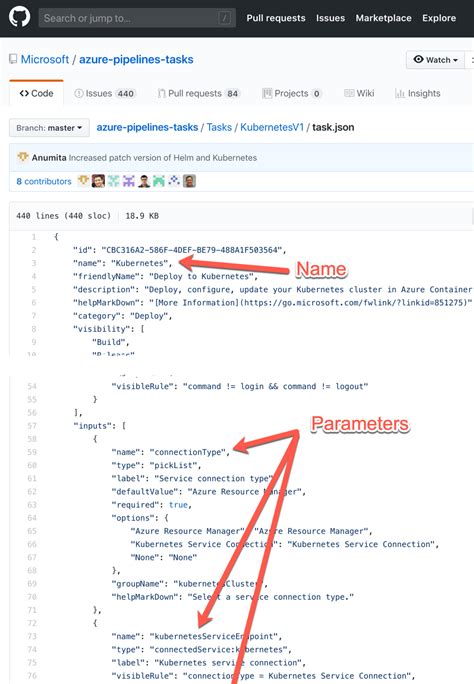
Task: Click the eye icon on Watch button
Action: coord(418,59)
